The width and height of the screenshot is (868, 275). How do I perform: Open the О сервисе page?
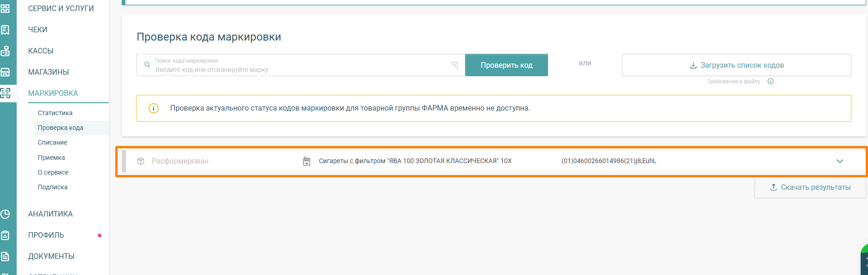pos(53,172)
